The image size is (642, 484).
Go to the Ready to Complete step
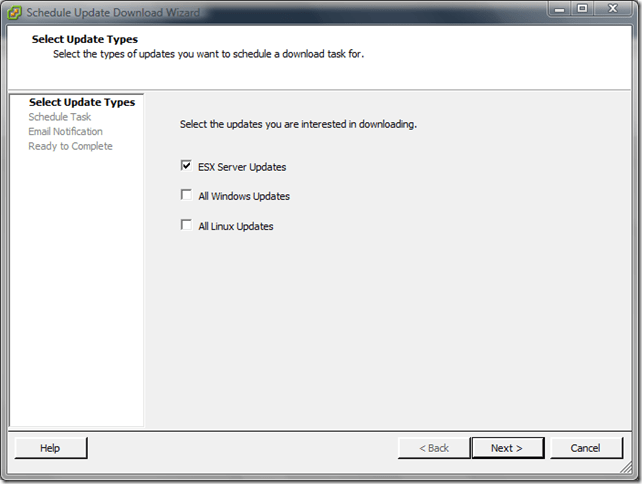coord(70,146)
